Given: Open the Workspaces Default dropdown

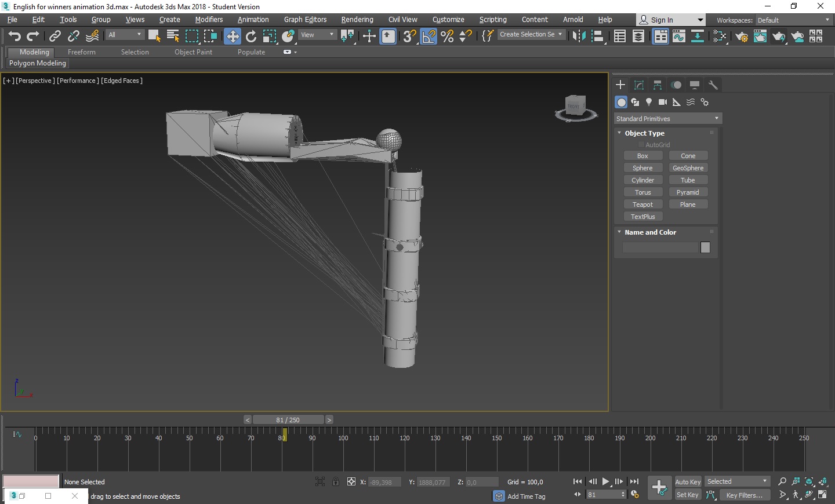Looking at the screenshot, I should [793, 20].
